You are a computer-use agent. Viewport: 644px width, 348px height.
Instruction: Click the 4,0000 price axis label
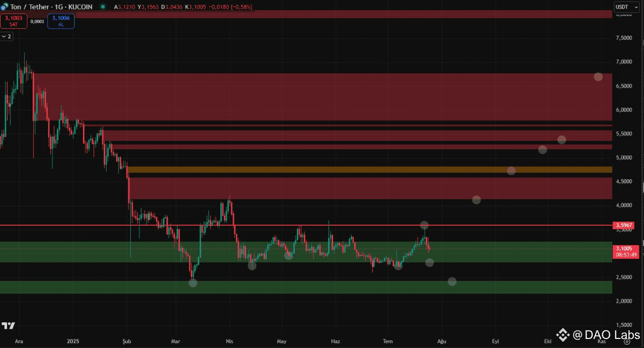click(x=624, y=205)
